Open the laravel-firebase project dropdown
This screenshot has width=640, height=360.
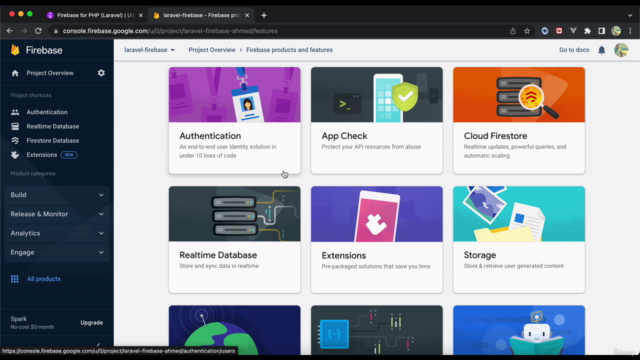click(x=149, y=50)
